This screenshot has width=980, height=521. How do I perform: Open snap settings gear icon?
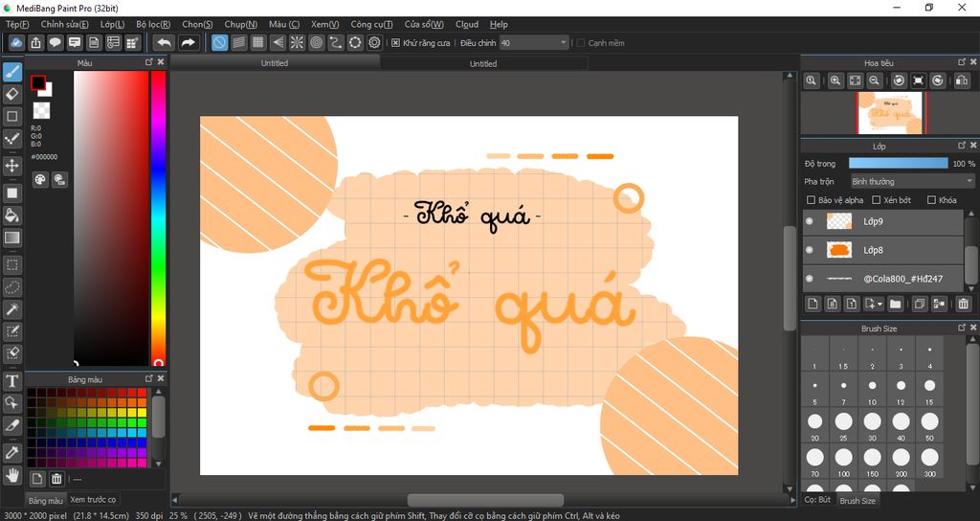[x=374, y=42]
